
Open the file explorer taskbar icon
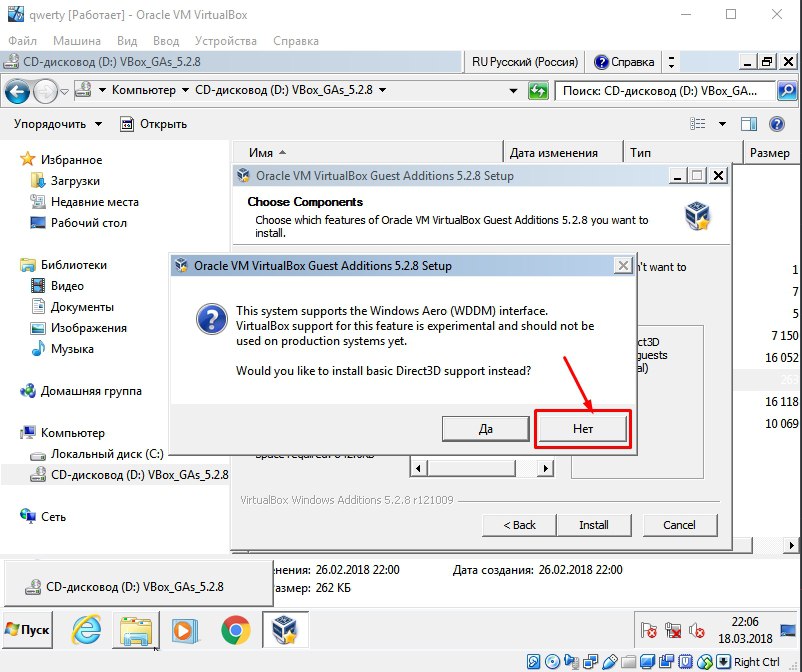(x=136, y=630)
